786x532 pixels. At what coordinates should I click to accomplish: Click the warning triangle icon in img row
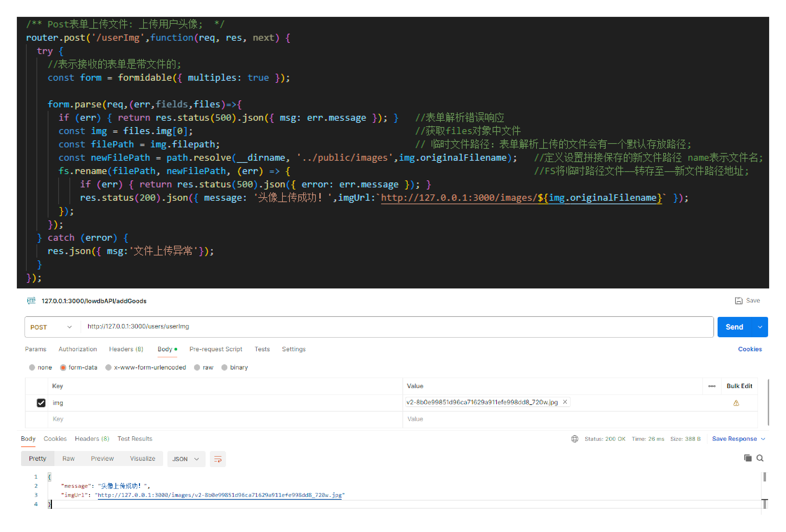pos(736,403)
